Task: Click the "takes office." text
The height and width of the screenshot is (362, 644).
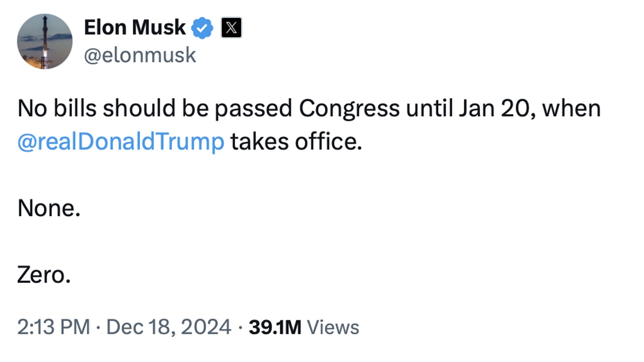Action: 296,142
